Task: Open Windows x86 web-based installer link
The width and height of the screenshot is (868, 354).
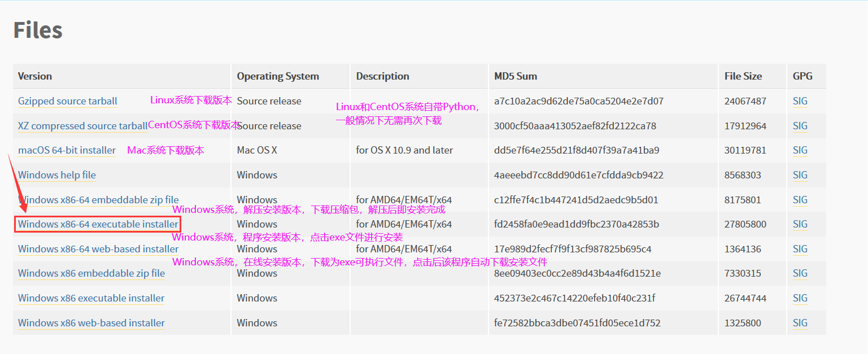Action: [91, 323]
